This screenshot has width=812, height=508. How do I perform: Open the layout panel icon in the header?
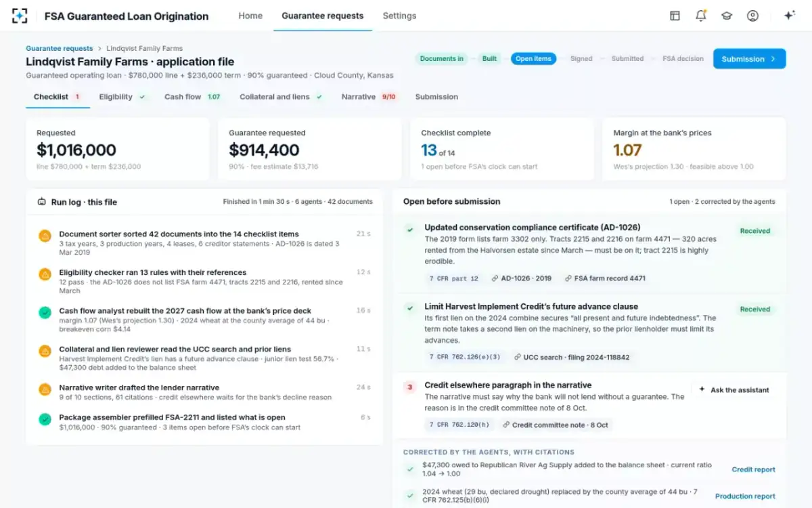675,16
